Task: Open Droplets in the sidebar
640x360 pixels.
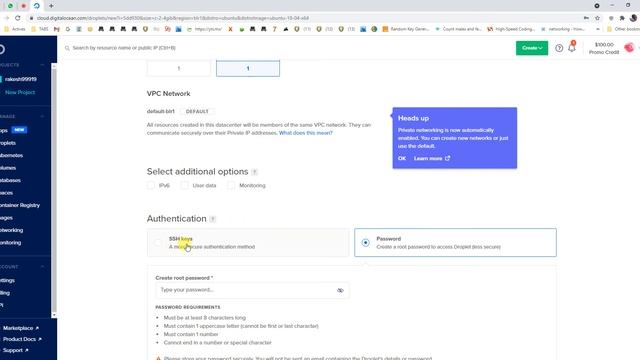Action: (8, 143)
